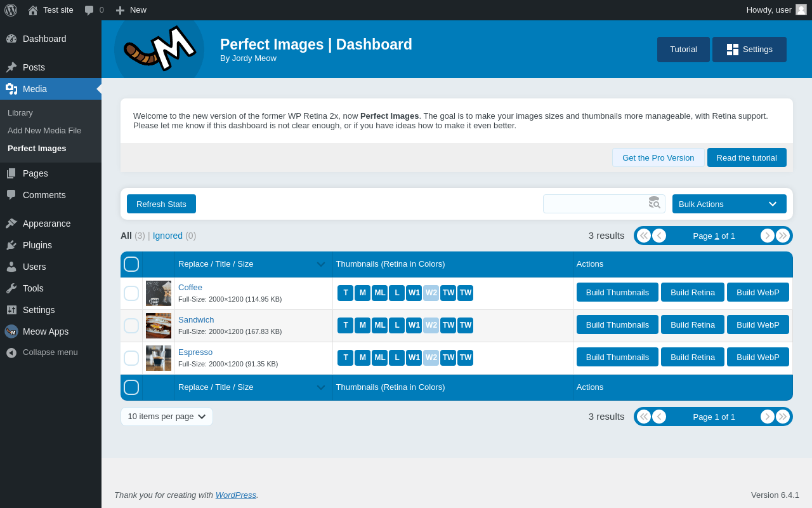Go to last page, top pagination
This screenshot has width=812, height=508.
pyautogui.click(x=783, y=236)
